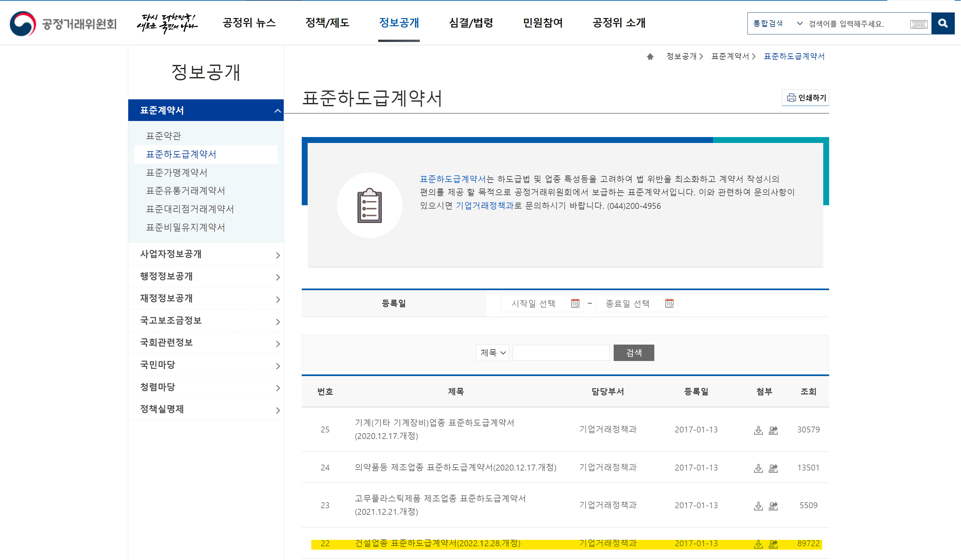Image resolution: width=961 pixels, height=560 pixels.
Task: Open the 공정위 소개 menu
Action: [x=619, y=23]
